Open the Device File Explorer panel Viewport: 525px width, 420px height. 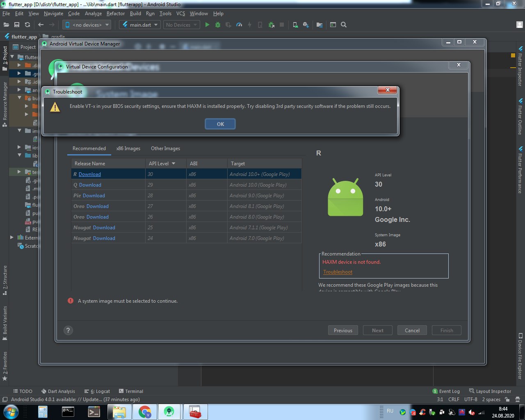(x=520, y=356)
